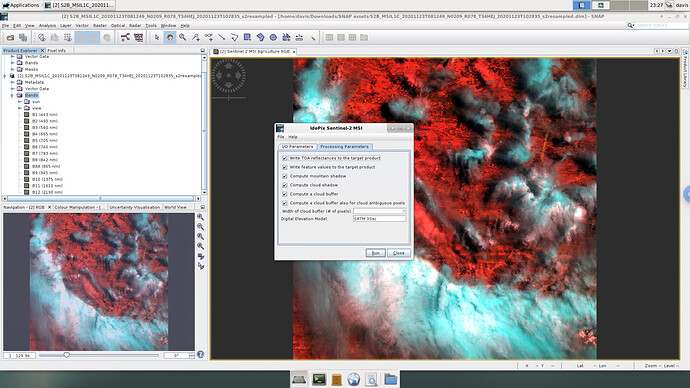The height and width of the screenshot is (388, 690).
Task: Select the GCP placing tool
Action: tap(209, 38)
